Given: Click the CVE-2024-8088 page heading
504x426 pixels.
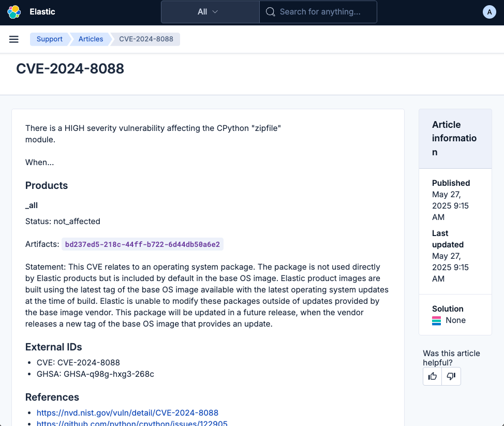Looking at the screenshot, I should pyautogui.click(x=70, y=68).
